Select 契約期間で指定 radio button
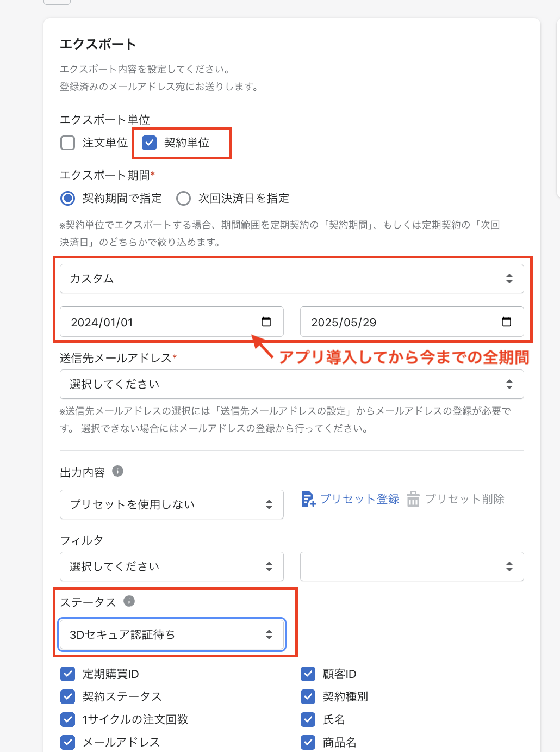Image resolution: width=560 pixels, height=752 pixels. click(x=68, y=199)
